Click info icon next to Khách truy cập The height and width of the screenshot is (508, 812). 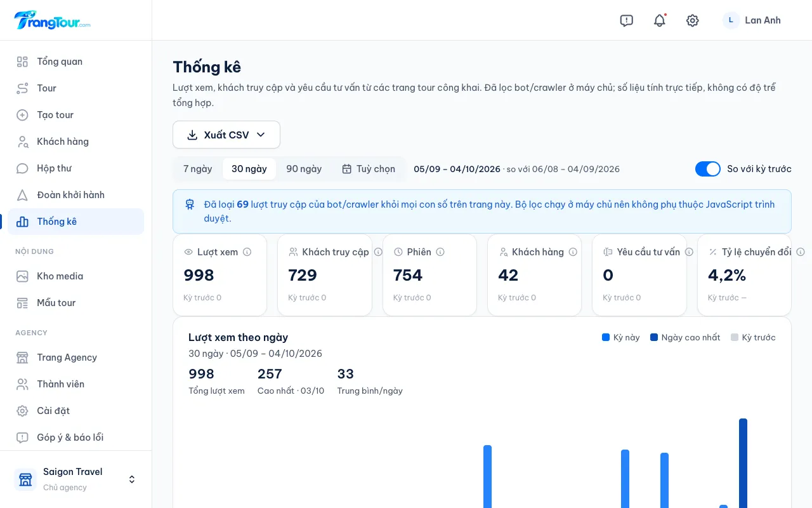click(x=378, y=252)
